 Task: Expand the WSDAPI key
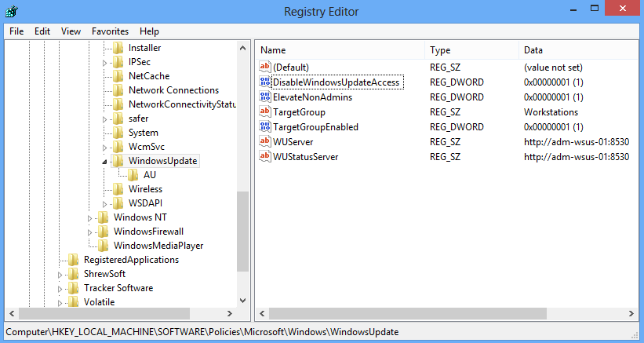(x=105, y=204)
